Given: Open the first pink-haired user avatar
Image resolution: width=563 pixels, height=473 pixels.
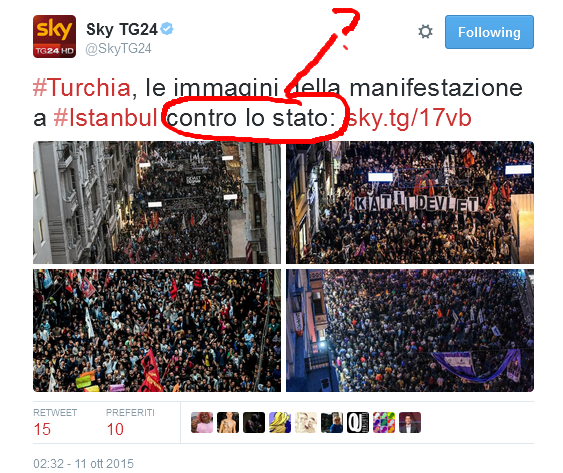Looking at the screenshot, I should click(x=202, y=422).
